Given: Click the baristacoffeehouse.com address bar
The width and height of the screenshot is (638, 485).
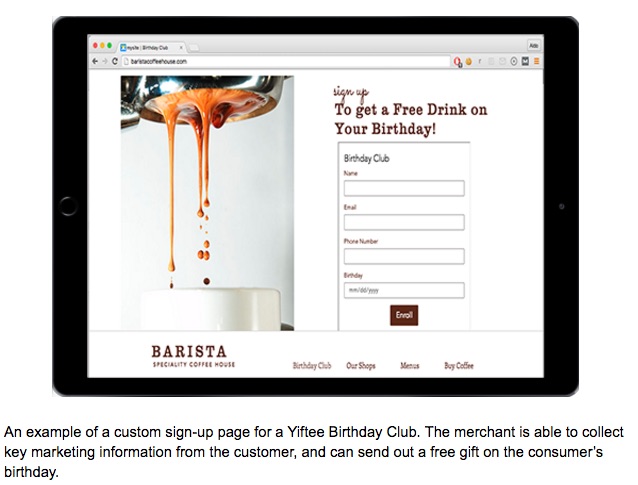Looking at the screenshot, I should coord(286,61).
